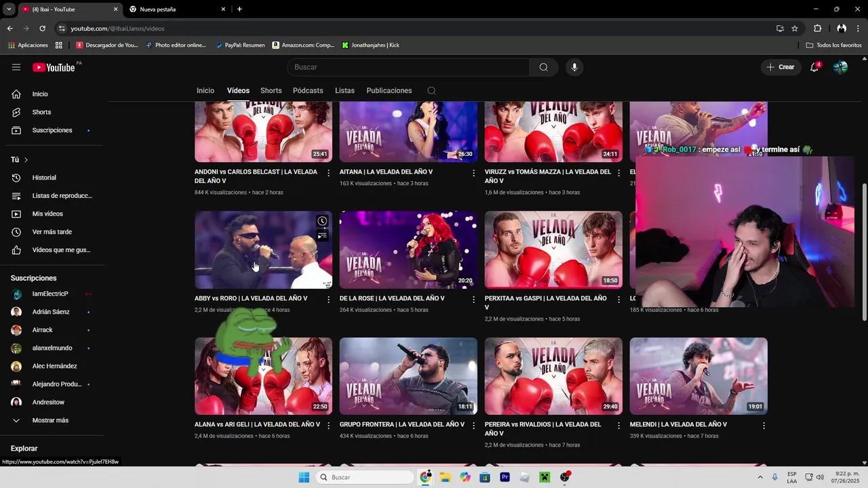This screenshot has height=488, width=868.
Task: Add ABBY vs RORO video to queue
Action: (322, 236)
